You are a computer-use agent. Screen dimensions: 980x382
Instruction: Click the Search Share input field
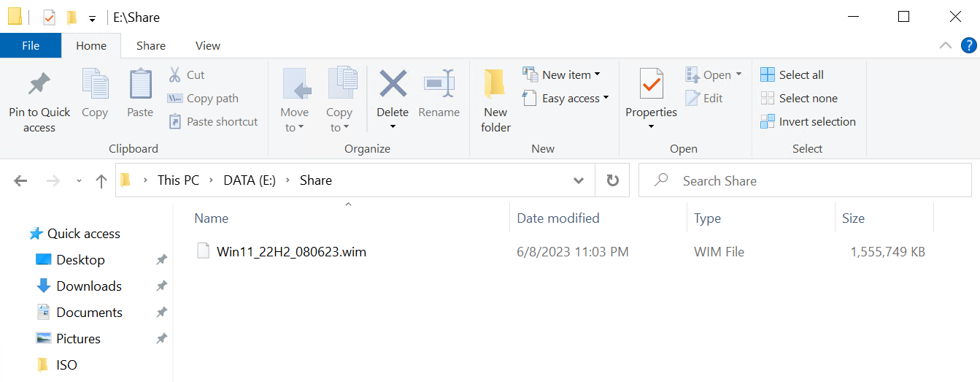click(806, 180)
